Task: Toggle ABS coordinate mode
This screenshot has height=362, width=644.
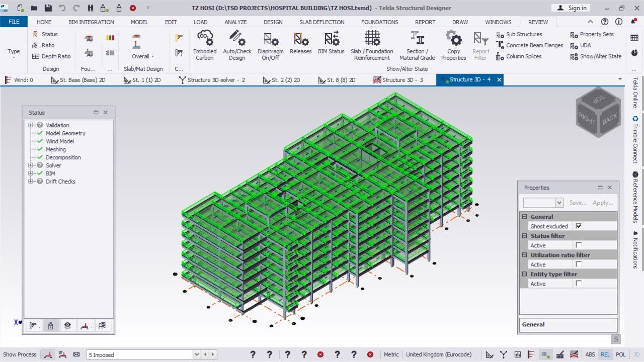Action: click(x=590, y=354)
